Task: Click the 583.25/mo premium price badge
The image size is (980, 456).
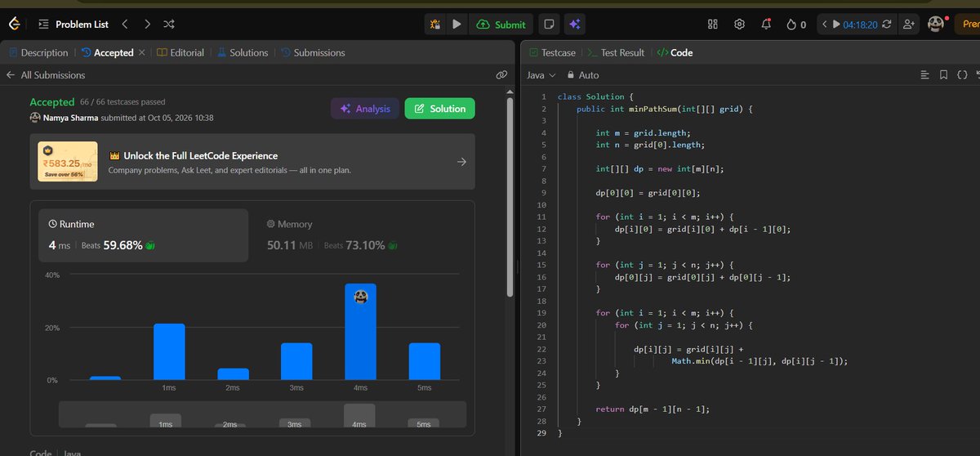Action: 68,162
